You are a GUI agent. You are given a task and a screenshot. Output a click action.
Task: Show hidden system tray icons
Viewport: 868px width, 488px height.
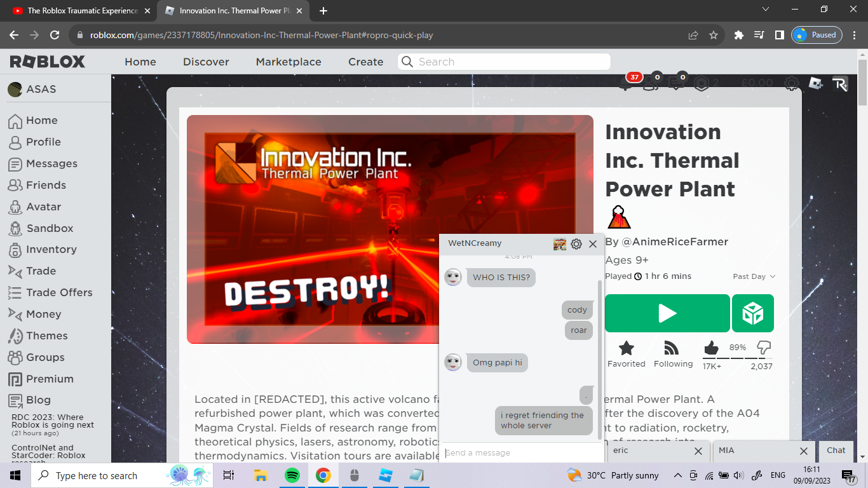[x=677, y=475]
